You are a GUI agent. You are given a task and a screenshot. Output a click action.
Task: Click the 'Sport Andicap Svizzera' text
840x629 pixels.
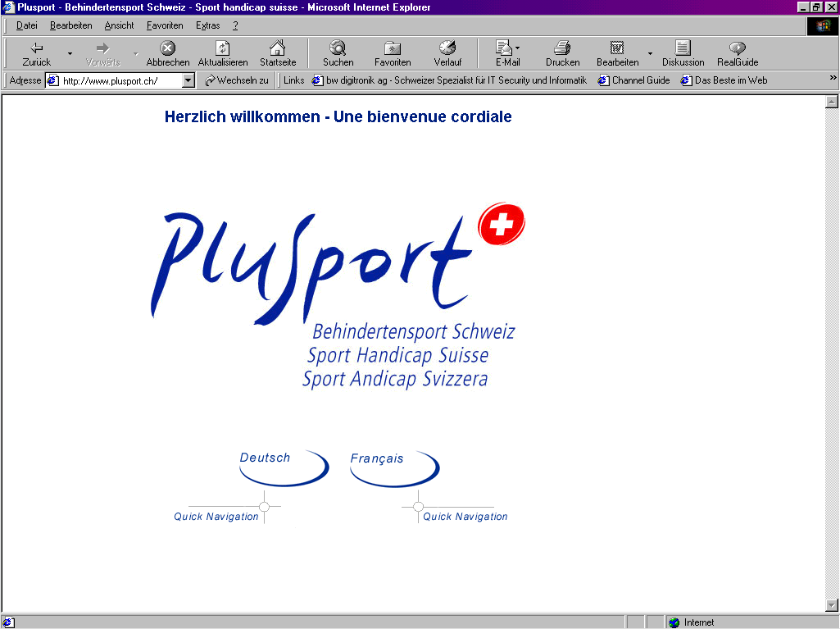(395, 379)
